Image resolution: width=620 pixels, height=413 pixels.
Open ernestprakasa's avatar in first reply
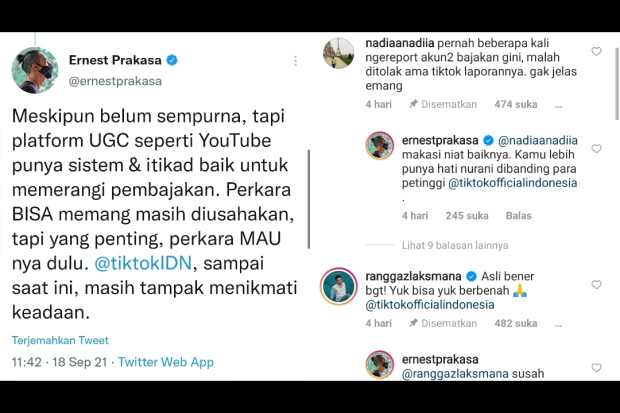[x=380, y=146]
